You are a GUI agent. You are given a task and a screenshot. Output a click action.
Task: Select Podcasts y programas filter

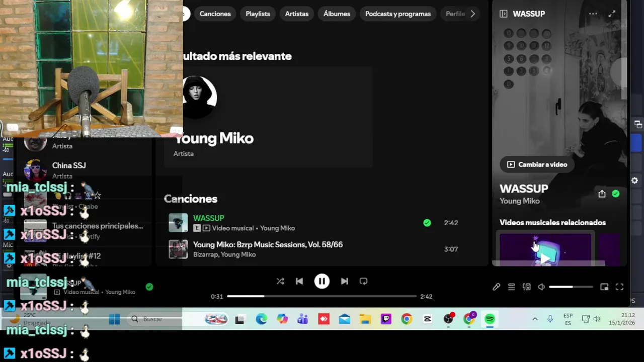click(x=398, y=14)
